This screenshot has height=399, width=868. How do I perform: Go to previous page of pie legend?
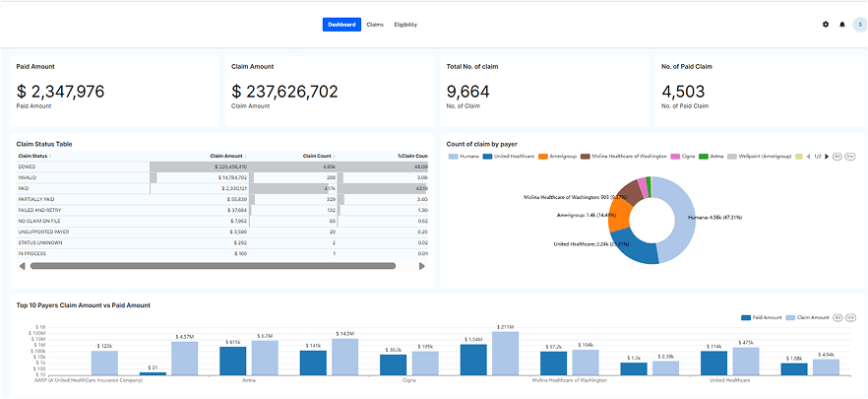(809, 156)
